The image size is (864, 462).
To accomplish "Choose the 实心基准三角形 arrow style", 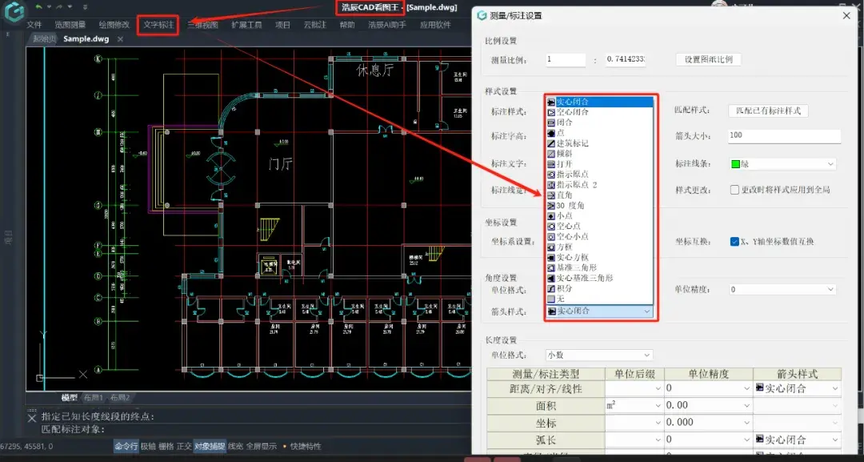I will [600, 278].
